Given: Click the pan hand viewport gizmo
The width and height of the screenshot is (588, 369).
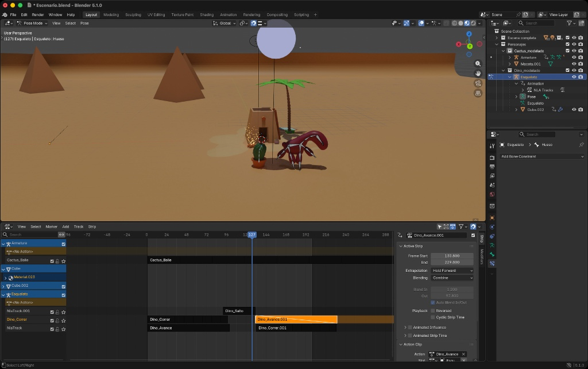Looking at the screenshot, I should click(478, 74).
